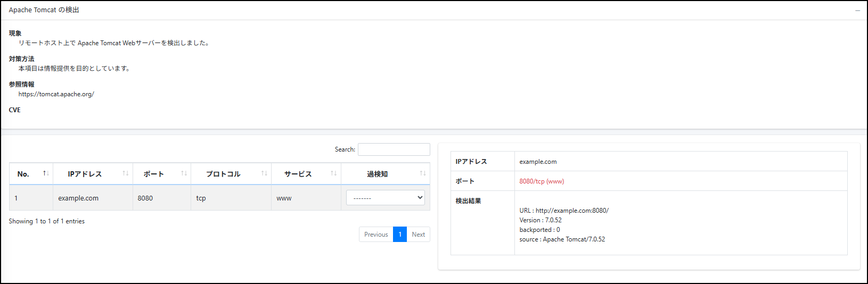The image size is (868, 284).
Task: Click the IPアドレス column header text
Action: pyautogui.click(x=85, y=174)
